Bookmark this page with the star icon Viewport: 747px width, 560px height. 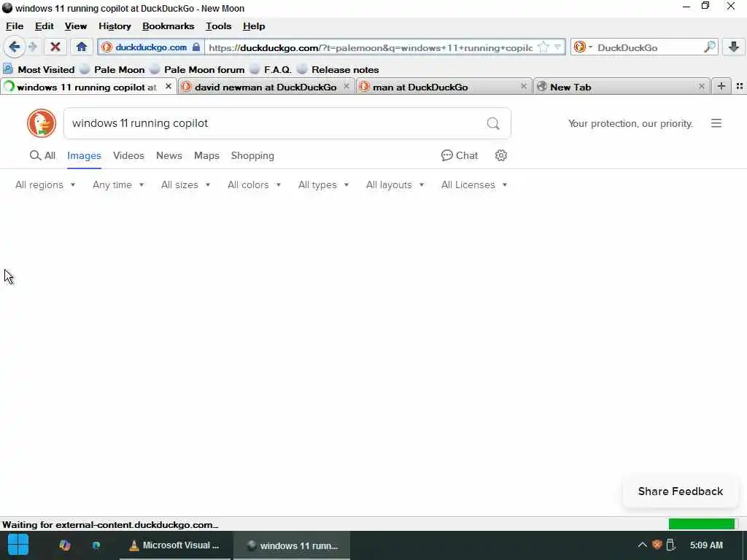(543, 47)
